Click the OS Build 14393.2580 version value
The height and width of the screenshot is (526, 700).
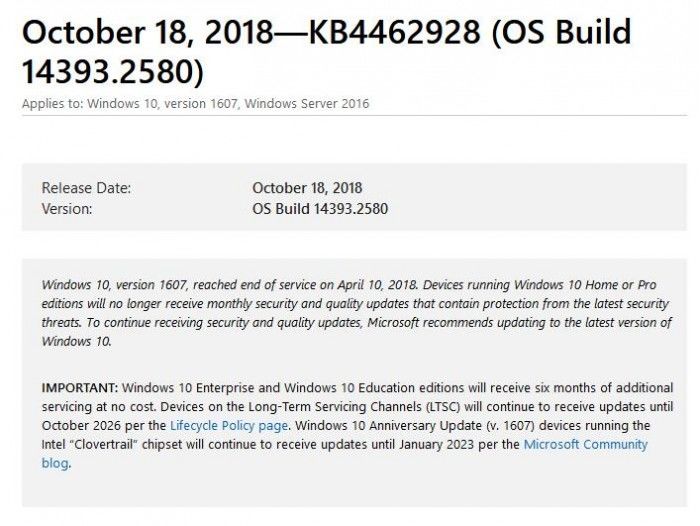coord(320,209)
